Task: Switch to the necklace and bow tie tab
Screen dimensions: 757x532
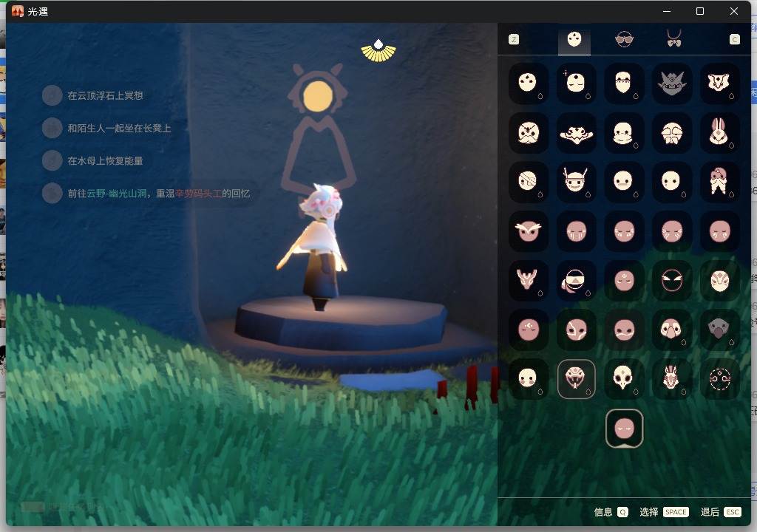Action: (x=674, y=38)
